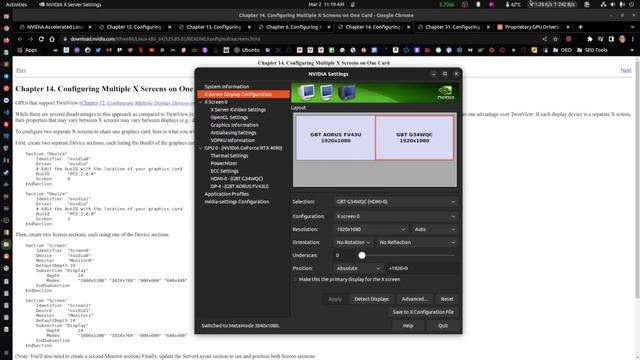Click the position offset field +1920+0
Viewport: 640px width, 360px height.
pyautogui.click(x=421, y=269)
